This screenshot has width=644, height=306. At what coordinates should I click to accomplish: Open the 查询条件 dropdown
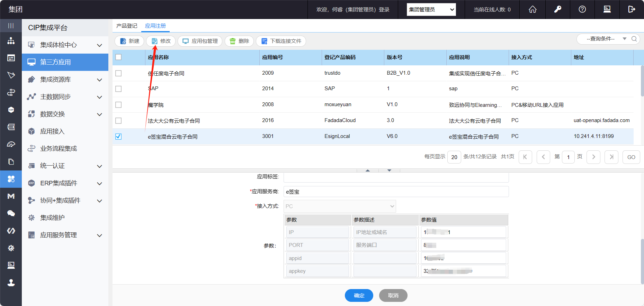tap(606, 39)
